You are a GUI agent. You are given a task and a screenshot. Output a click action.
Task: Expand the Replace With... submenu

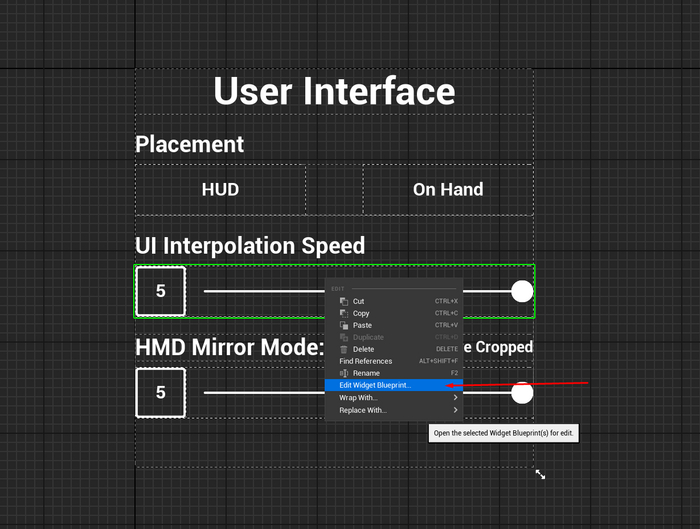pos(394,410)
